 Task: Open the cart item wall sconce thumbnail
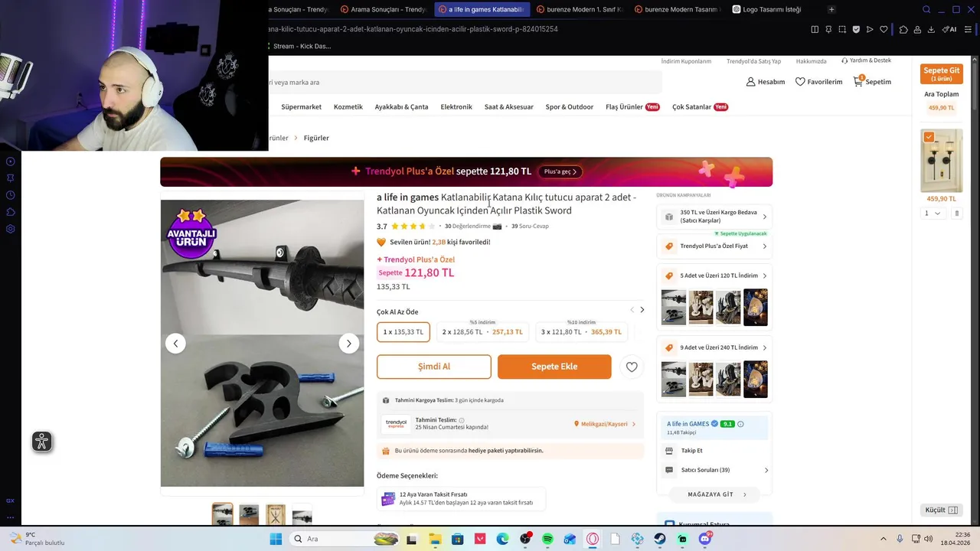(x=942, y=161)
